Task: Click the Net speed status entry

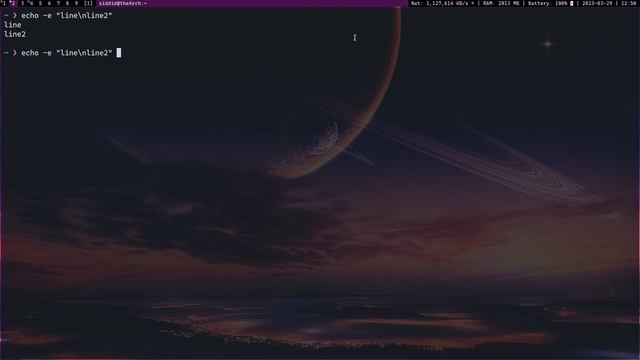Action: pos(442,3)
